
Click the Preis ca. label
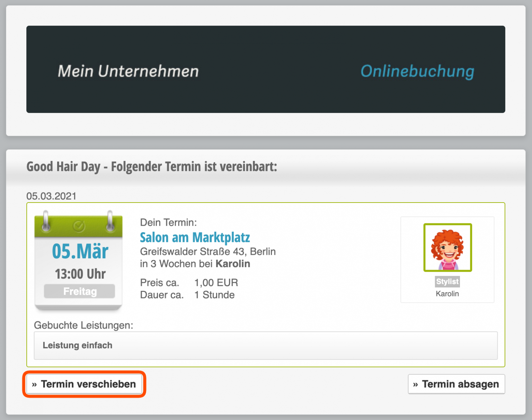point(159,283)
